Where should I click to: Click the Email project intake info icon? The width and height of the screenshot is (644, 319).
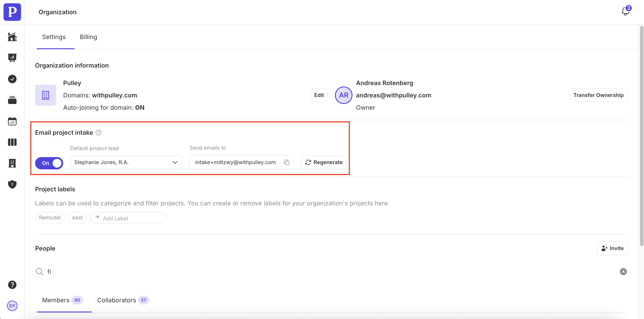[x=98, y=133]
